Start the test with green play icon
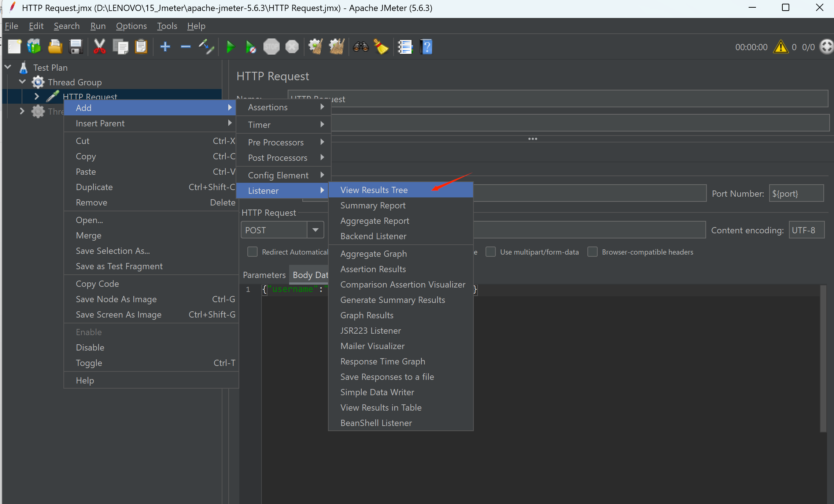This screenshot has height=504, width=834. 230,47
